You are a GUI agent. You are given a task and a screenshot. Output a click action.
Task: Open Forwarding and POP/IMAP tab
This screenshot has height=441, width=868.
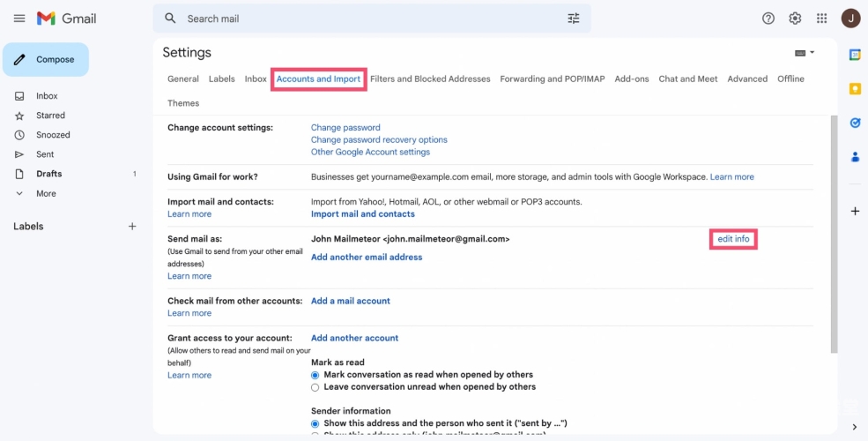tap(553, 78)
